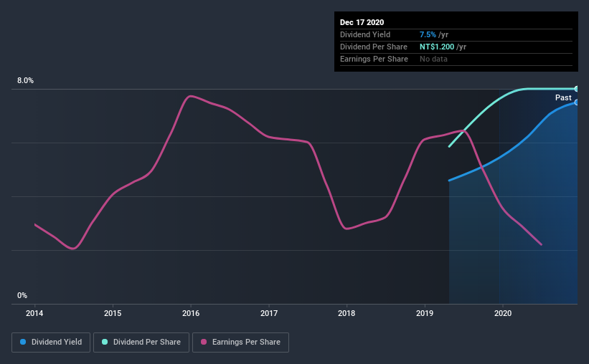Image resolution: width=589 pixels, height=364 pixels.
Task: Click the tooltip 'Earnings Per Share' row label
Action: [374, 59]
